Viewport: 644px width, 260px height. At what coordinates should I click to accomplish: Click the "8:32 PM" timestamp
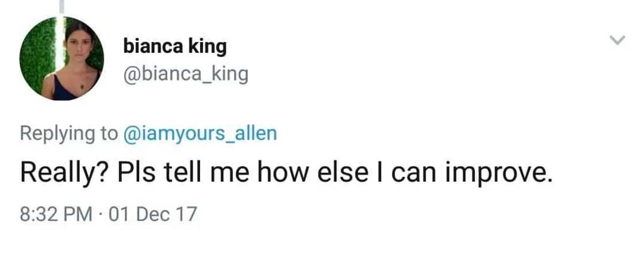click(56, 214)
